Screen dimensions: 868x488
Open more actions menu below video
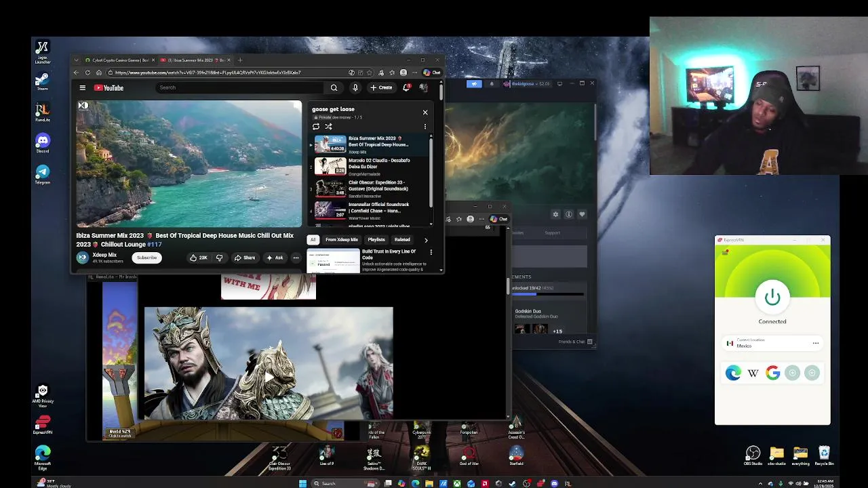[x=296, y=258]
